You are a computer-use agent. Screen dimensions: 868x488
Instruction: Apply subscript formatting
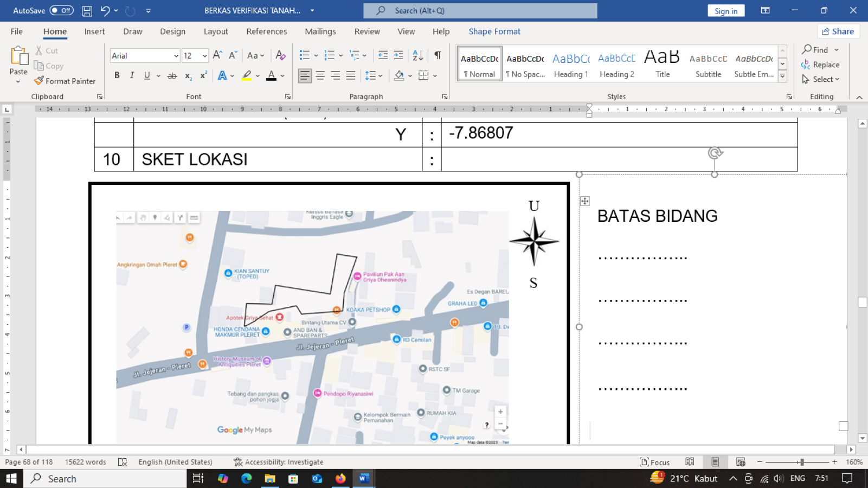(x=188, y=76)
